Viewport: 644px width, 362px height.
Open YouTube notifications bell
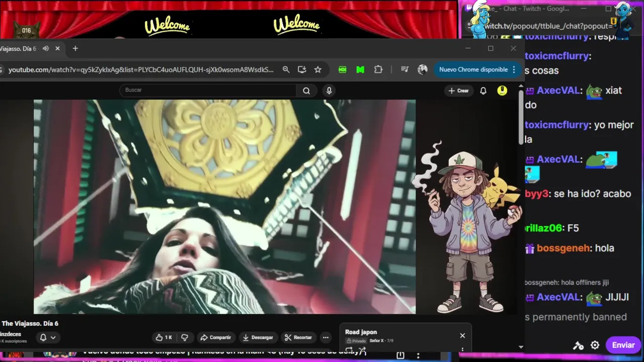point(483,91)
